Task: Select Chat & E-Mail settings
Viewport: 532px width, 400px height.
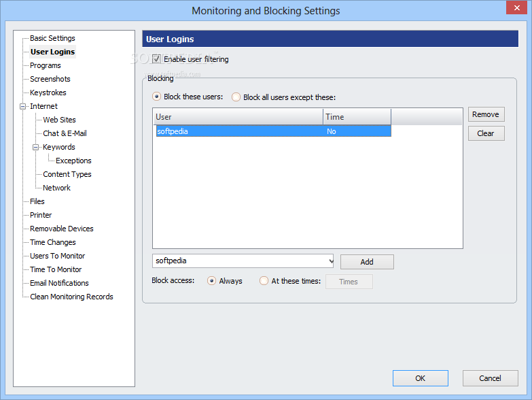Action: pyautogui.click(x=65, y=133)
